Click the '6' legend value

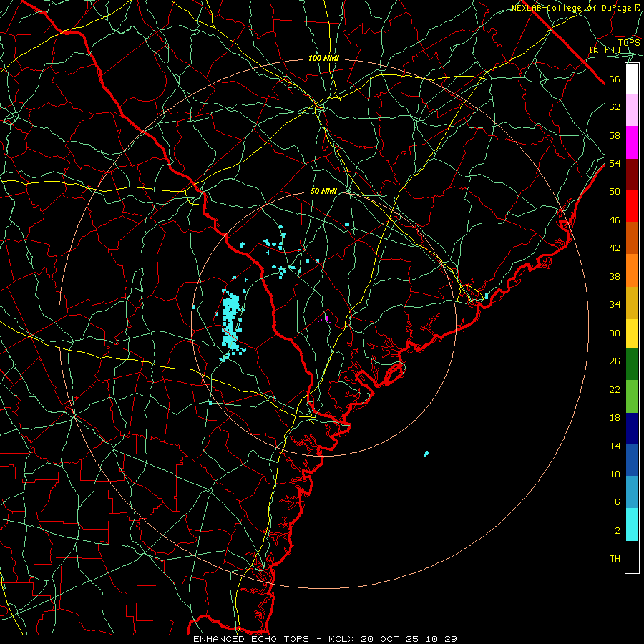pyautogui.click(x=618, y=502)
